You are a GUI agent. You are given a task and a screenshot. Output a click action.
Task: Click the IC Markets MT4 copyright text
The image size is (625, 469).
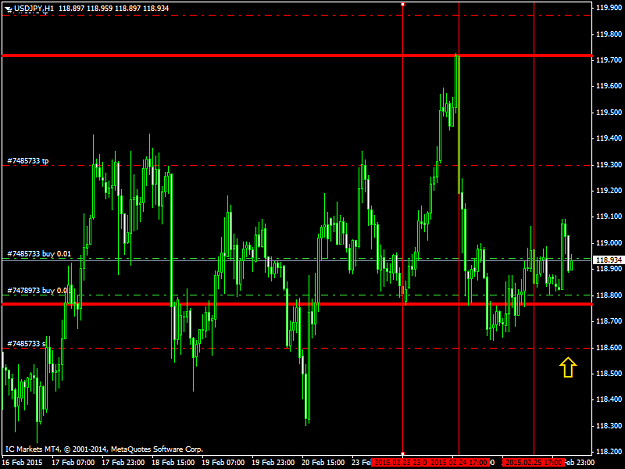point(104,449)
